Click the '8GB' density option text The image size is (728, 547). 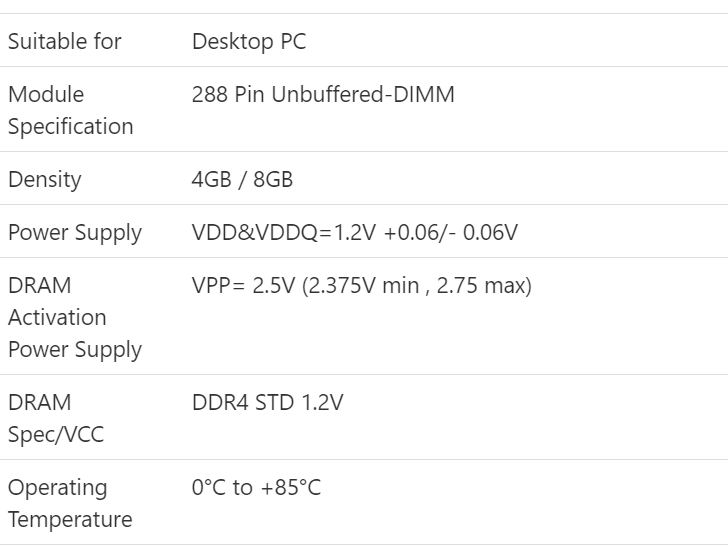point(273,179)
